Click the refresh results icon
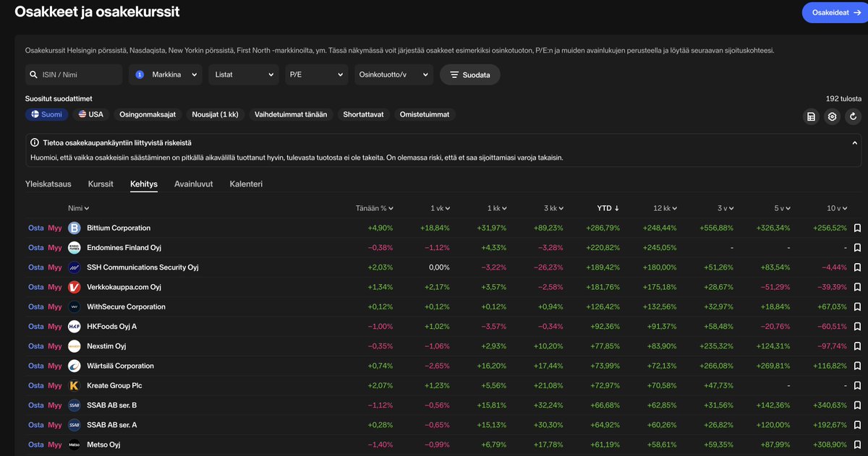The height and width of the screenshot is (456, 868). point(854,116)
